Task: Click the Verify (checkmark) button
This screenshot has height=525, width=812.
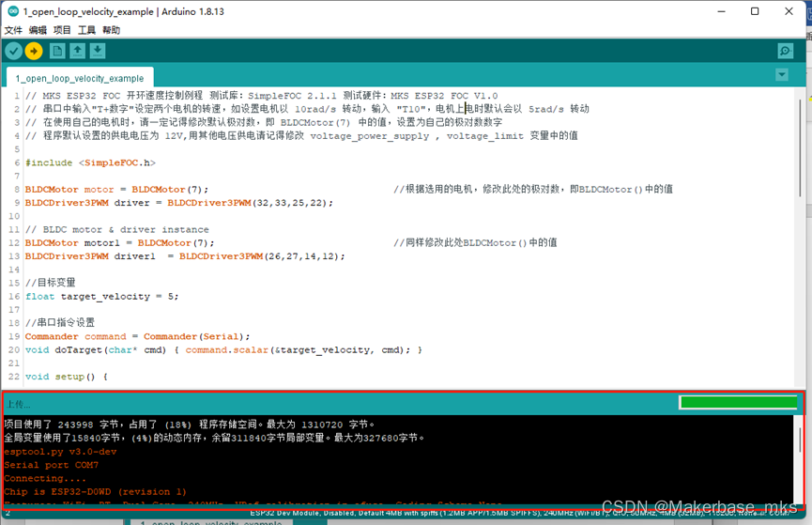Action: tap(13, 51)
